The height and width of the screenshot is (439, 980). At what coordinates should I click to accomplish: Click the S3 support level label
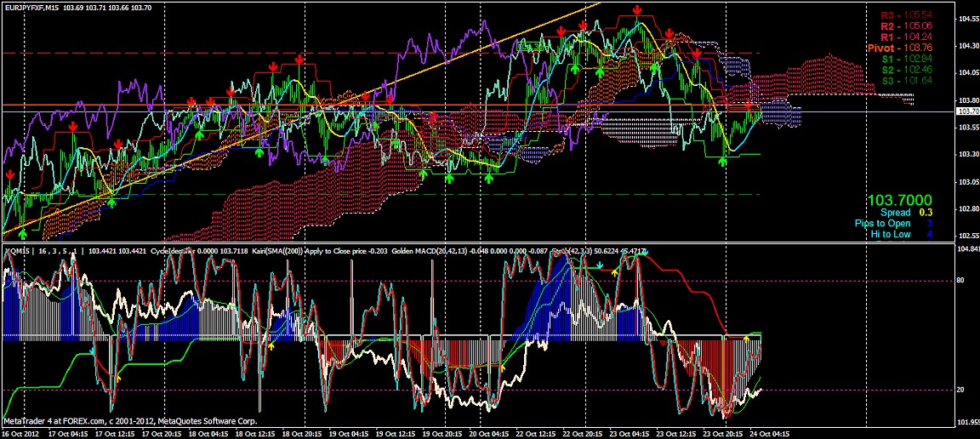click(906, 81)
